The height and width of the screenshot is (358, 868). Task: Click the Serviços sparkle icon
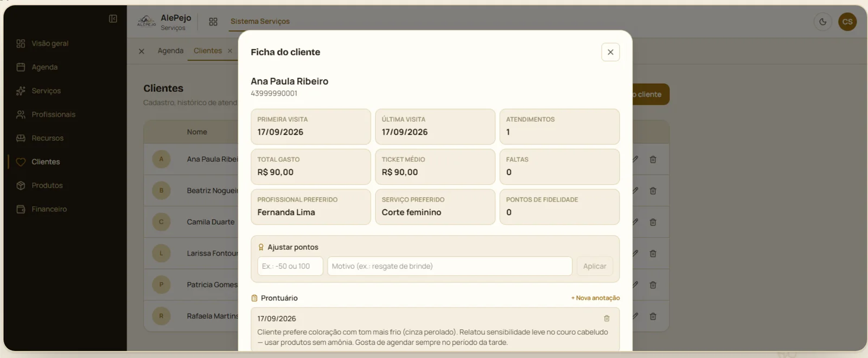pos(21,91)
